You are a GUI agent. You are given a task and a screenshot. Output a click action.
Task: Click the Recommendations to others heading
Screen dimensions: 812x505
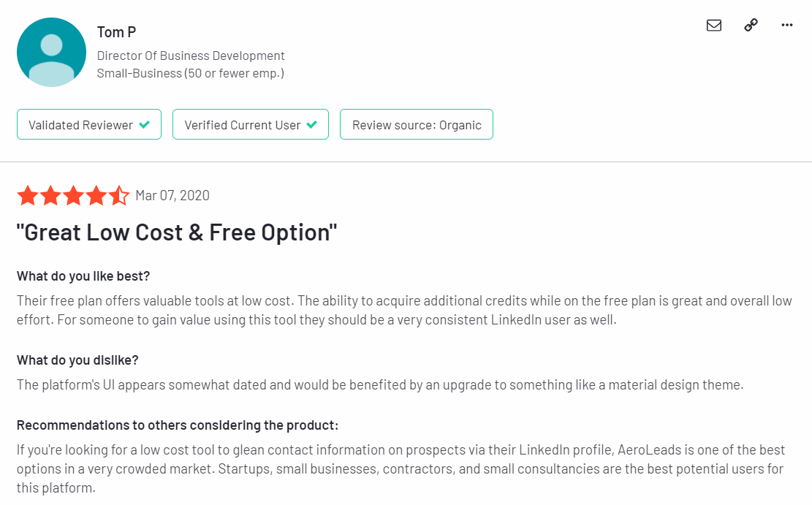(x=178, y=425)
